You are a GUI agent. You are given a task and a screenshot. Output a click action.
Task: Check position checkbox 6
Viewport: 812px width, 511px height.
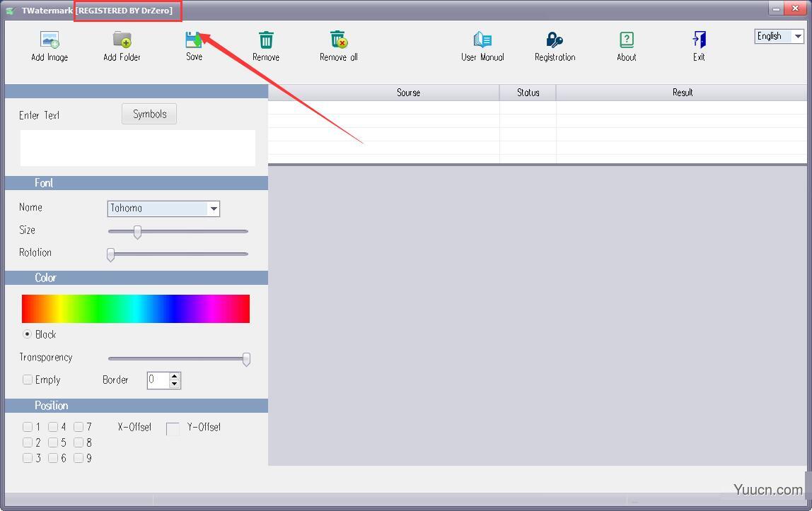coord(53,458)
